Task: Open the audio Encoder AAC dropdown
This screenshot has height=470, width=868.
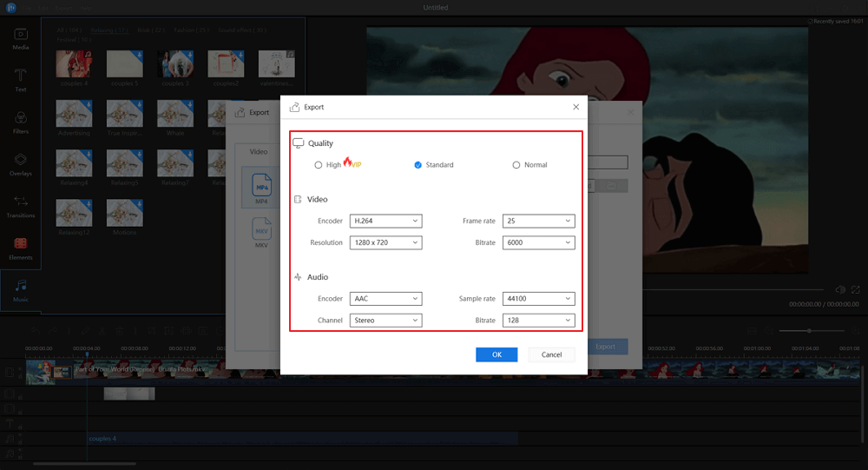Action: [386, 299]
